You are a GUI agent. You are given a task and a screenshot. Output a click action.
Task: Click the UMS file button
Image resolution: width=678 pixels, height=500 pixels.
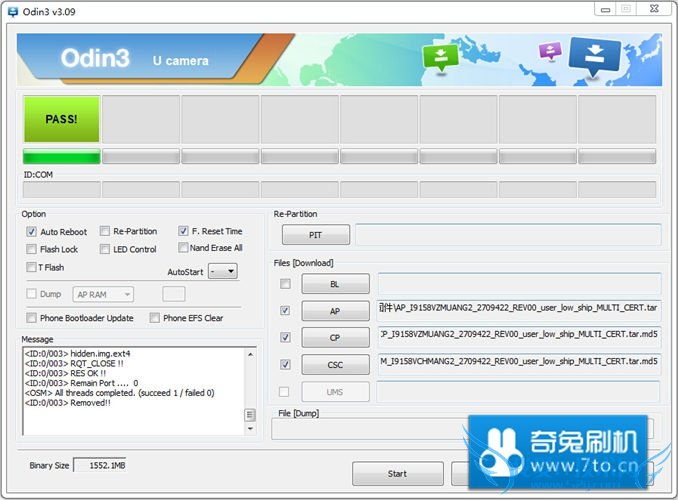335,392
